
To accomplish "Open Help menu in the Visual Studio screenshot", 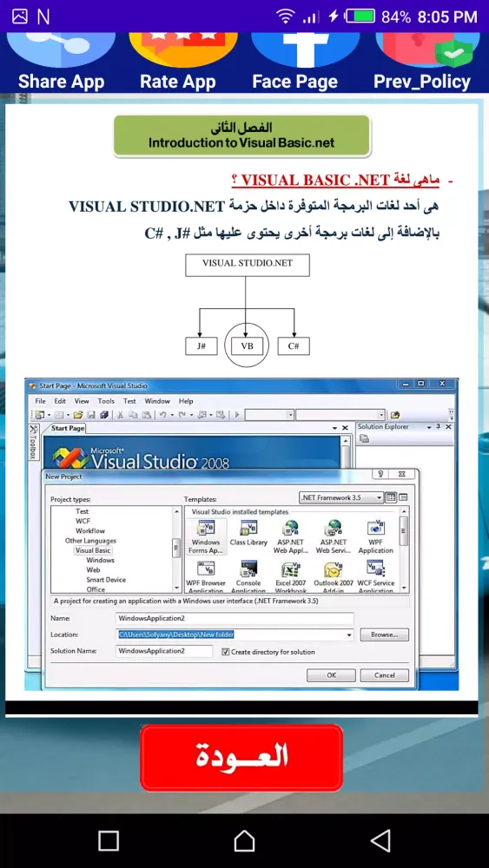I will [186, 401].
